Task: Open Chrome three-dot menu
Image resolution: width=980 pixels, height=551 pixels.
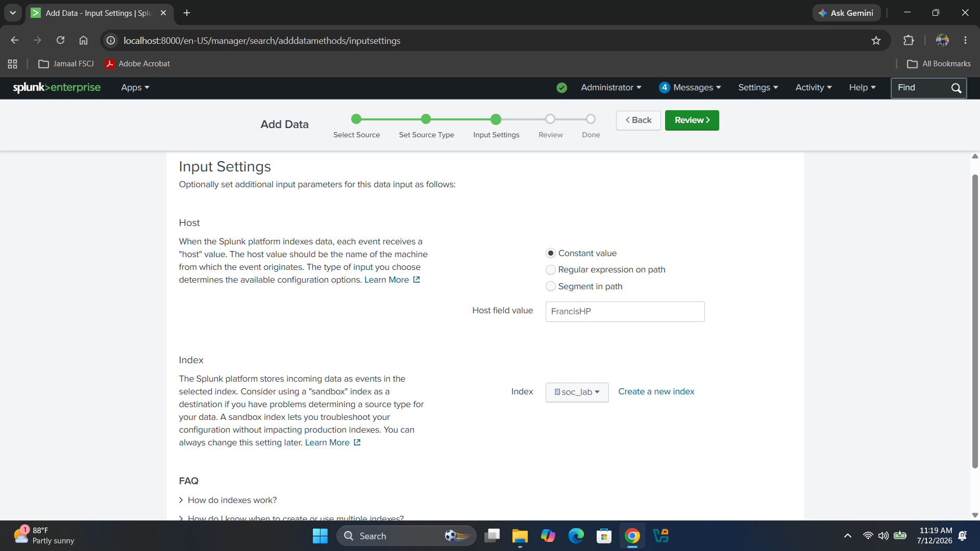Action: pos(965,40)
